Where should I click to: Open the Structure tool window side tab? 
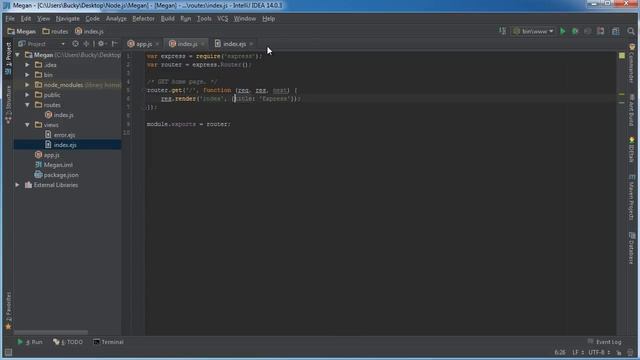click(8, 104)
